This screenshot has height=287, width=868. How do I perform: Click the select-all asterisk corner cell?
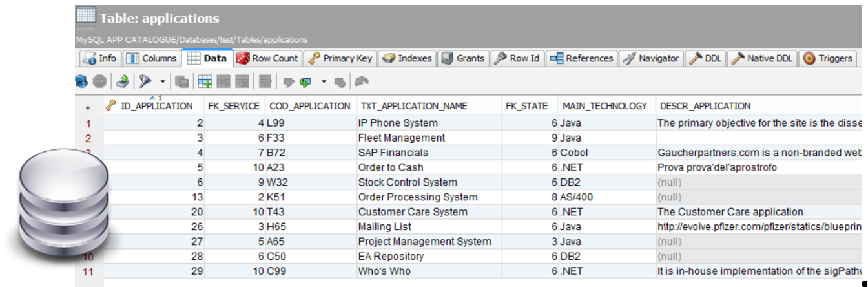click(x=88, y=107)
